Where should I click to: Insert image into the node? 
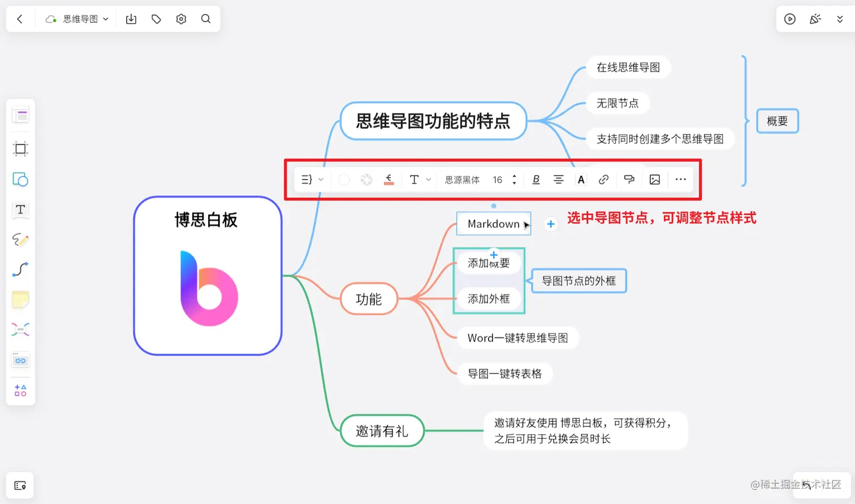click(654, 180)
